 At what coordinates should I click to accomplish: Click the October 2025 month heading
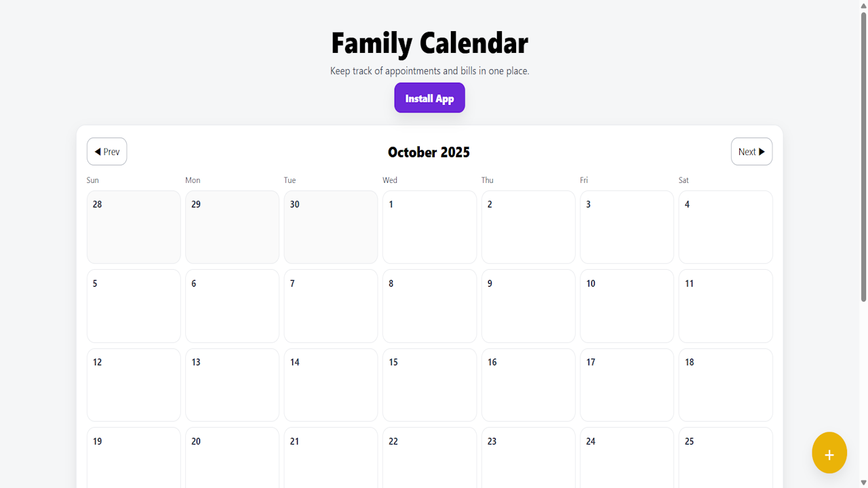(429, 152)
